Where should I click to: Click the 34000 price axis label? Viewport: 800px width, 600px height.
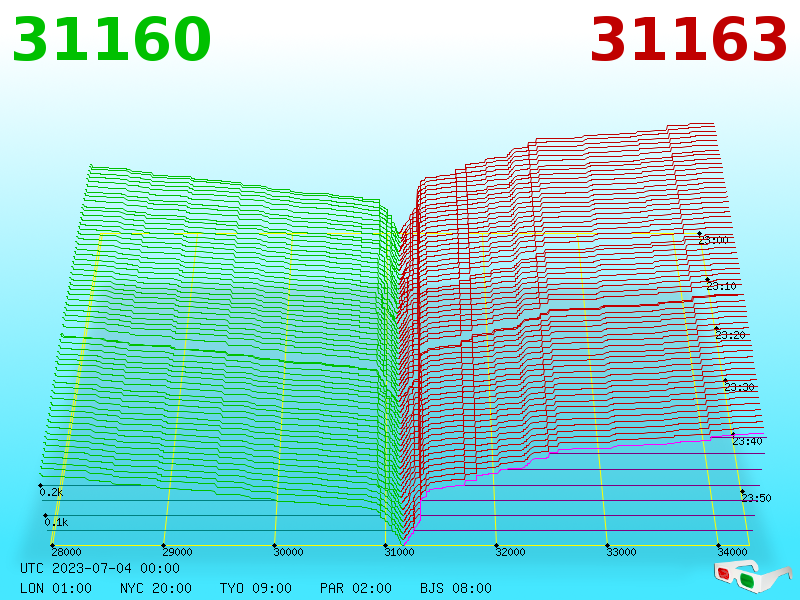(x=732, y=552)
